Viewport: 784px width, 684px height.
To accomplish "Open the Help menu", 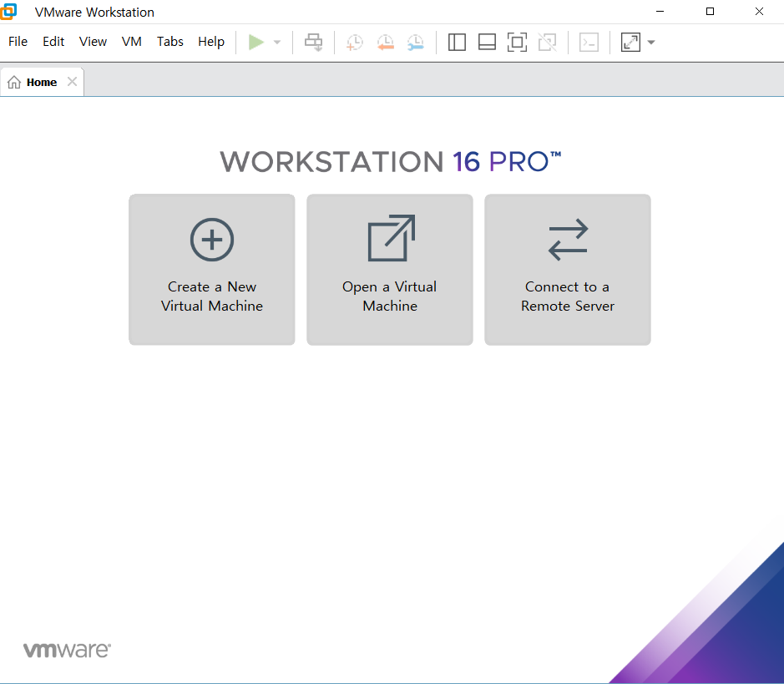I will (211, 42).
